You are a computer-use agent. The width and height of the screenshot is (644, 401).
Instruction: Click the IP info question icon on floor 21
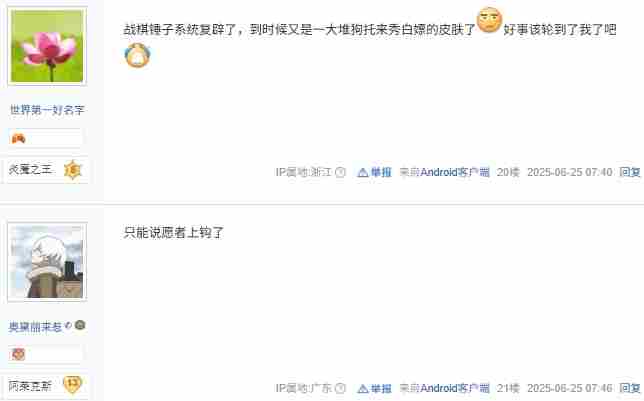340,388
